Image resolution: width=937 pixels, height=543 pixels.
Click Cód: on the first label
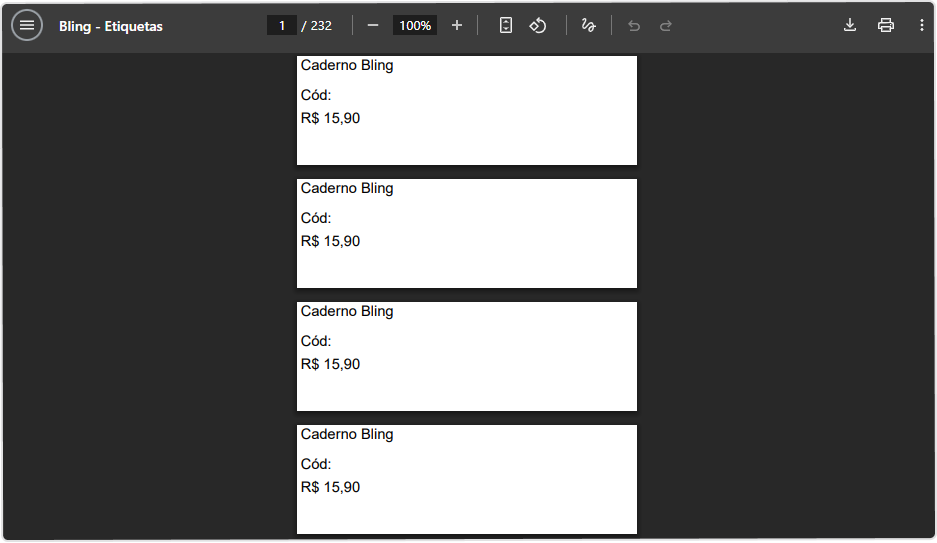click(x=316, y=95)
